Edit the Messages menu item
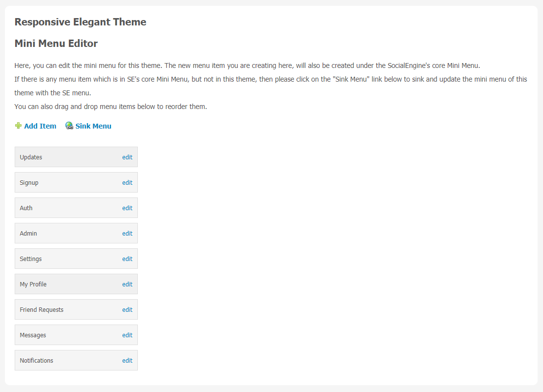Image resolution: width=543 pixels, height=392 pixels. pyautogui.click(x=127, y=335)
